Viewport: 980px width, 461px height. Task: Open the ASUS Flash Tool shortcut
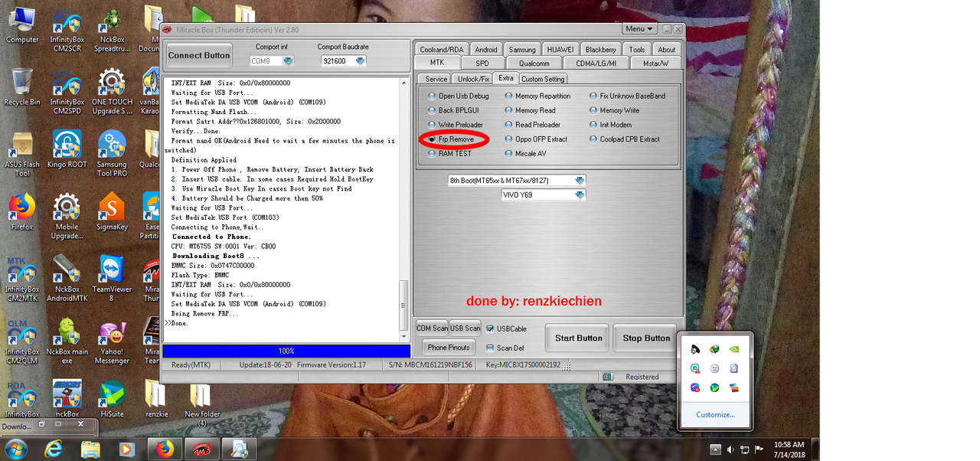22,154
